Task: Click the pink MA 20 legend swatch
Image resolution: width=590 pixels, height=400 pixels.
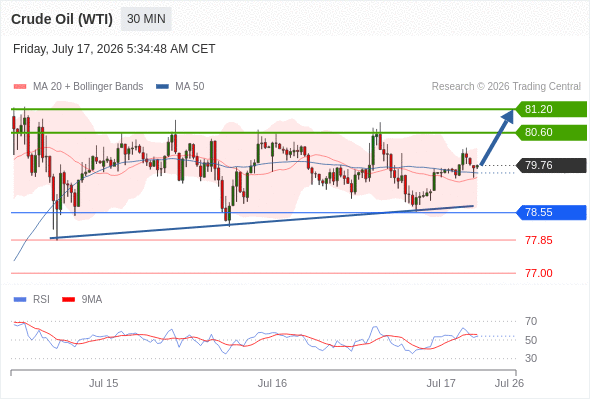Action: [20, 87]
